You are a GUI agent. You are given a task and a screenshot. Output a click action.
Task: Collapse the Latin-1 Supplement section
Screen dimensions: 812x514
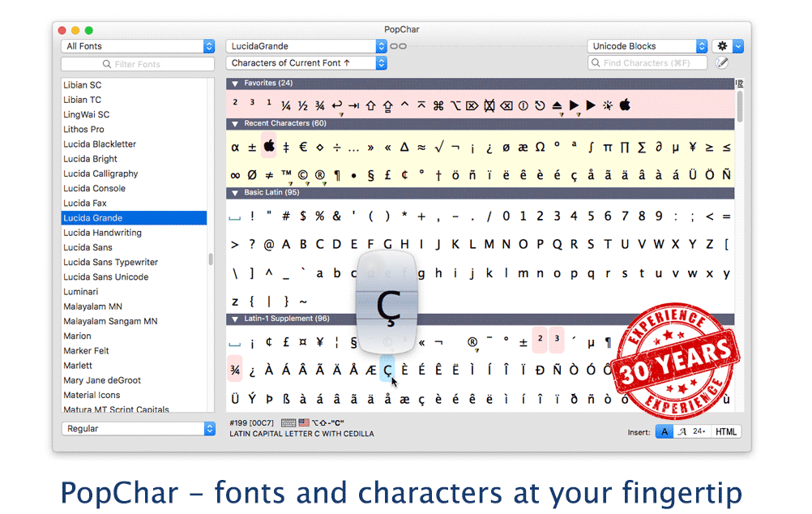click(235, 319)
